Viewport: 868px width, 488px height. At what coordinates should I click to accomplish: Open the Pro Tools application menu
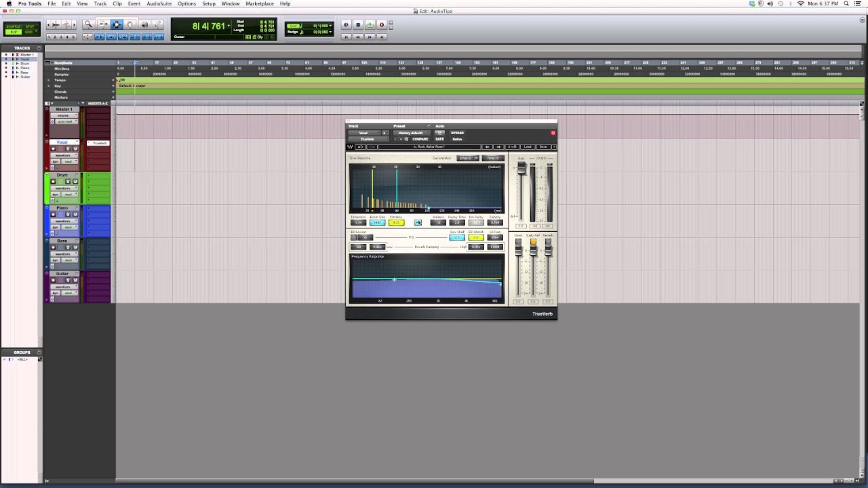30,3
